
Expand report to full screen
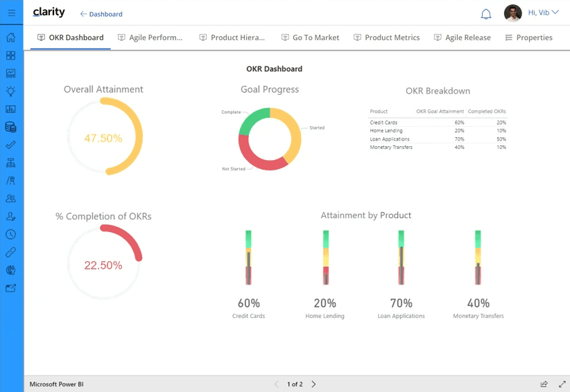562,384
